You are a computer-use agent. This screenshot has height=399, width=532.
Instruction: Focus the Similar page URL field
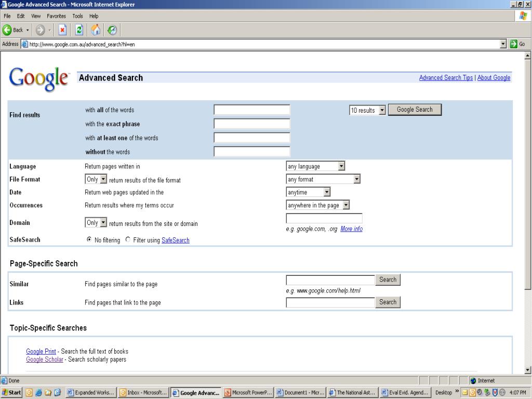tap(330, 280)
